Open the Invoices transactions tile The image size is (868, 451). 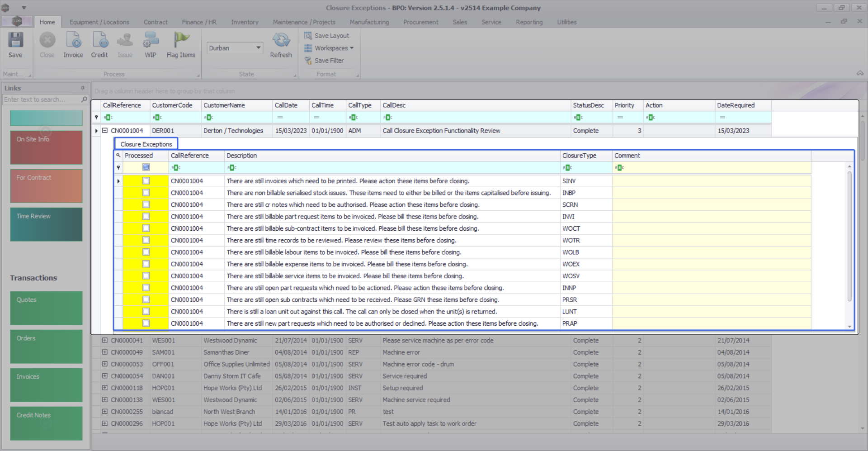[x=46, y=385]
